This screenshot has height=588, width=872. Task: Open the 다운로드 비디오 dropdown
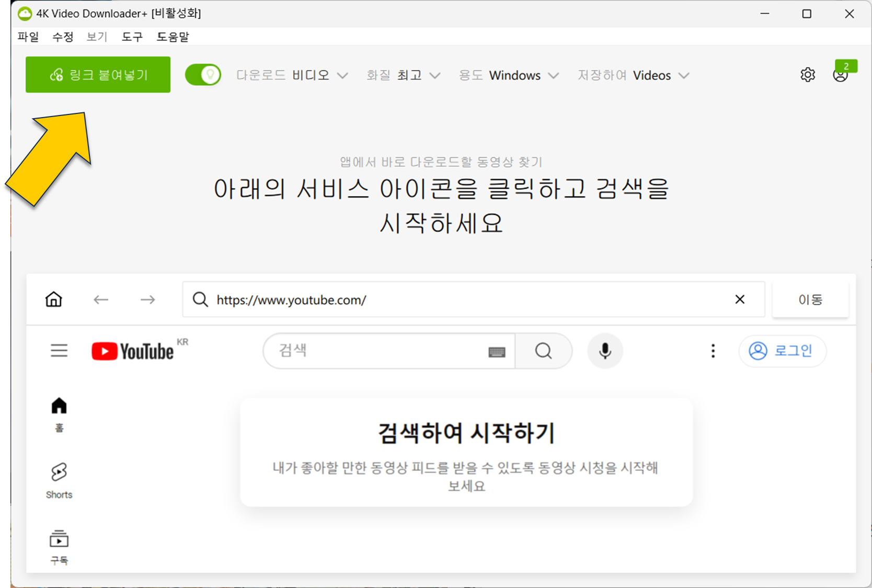292,75
